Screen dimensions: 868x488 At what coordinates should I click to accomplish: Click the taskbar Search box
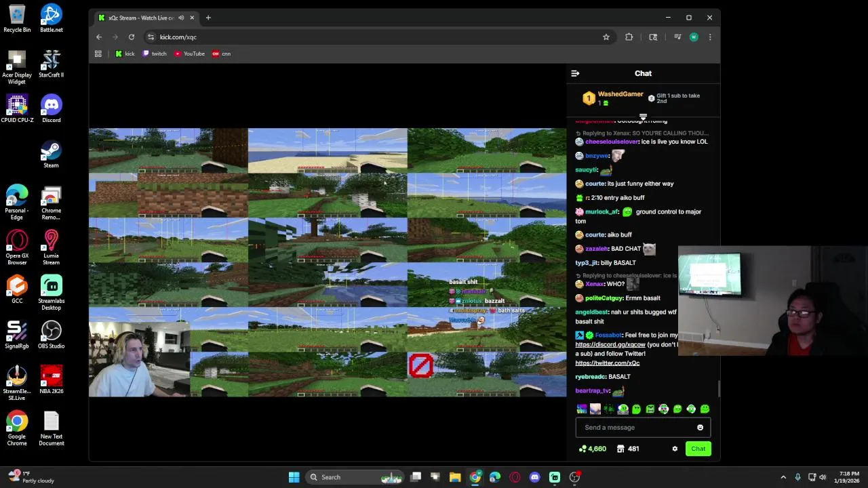pos(354,477)
